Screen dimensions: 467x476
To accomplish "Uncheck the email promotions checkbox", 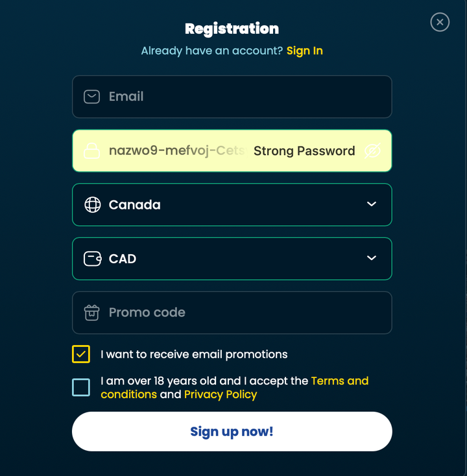I will click(x=81, y=354).
